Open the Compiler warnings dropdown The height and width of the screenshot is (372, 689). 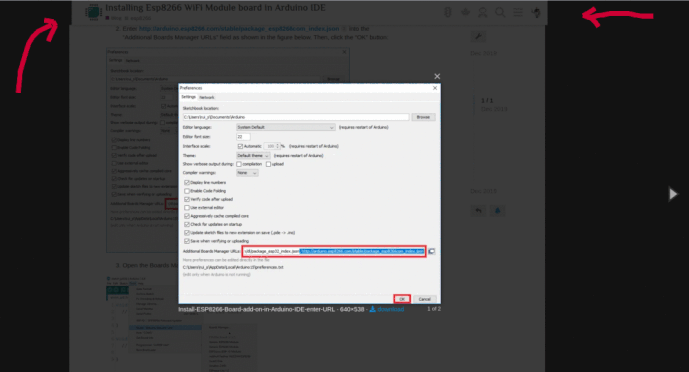coord(247,173)
